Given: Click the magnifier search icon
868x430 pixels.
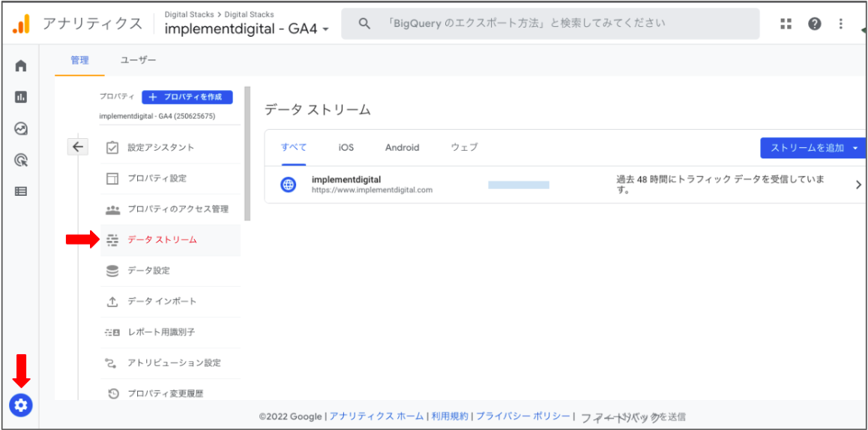Looking at the screenshot, I should point(364,23).
